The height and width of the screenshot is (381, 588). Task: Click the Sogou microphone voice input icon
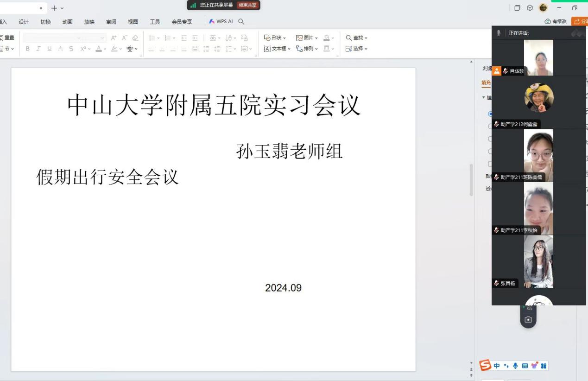(515, 366)
